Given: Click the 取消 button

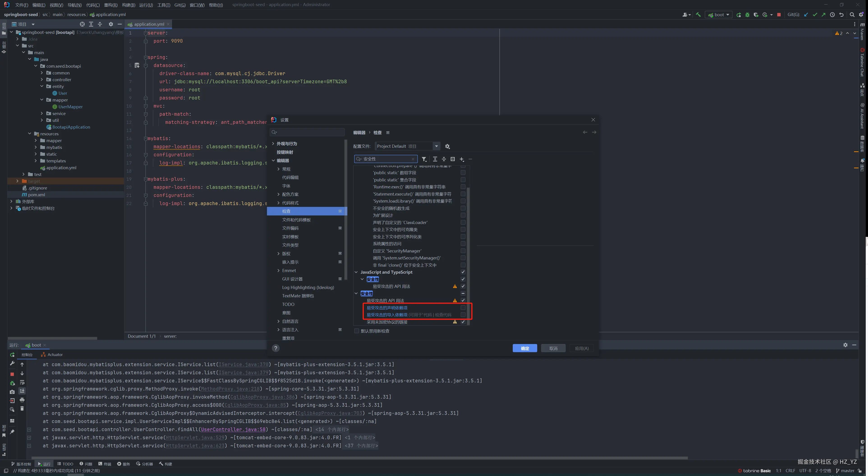Looking at the screenshot, I should pos(553,348).
